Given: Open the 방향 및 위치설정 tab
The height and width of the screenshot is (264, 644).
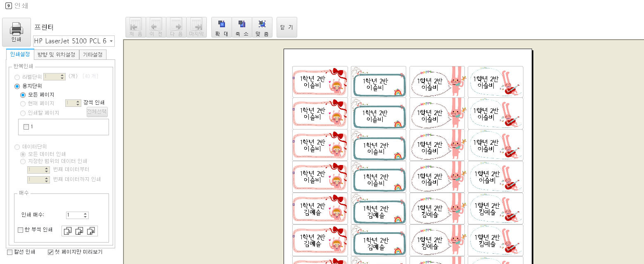Looking at the screenshot, I should click(57, 54).
